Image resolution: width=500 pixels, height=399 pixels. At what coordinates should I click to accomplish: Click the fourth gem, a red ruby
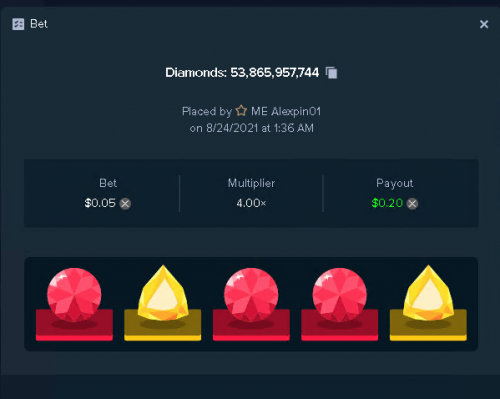pyautogui.click(x=340, y=295)
